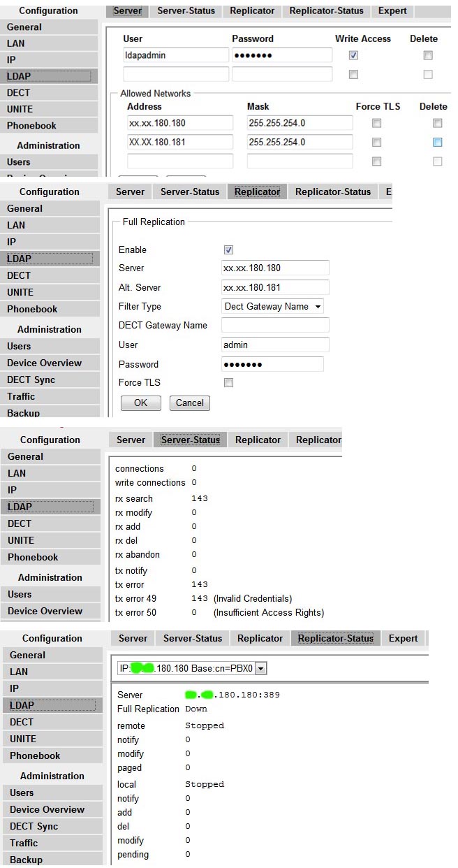This screenshot has width=458, height=868.
Task: Click the local status Stopped
Action: pos(205,784)
